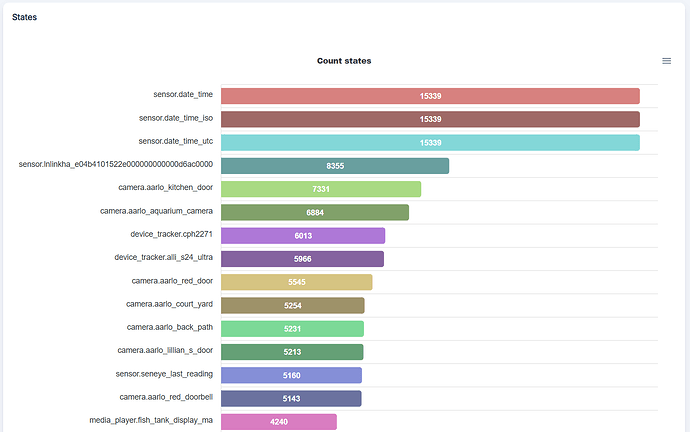690x432 pixels.
Task: Click the camera.aarlo_court_yard bar
Action: [293, 305]
